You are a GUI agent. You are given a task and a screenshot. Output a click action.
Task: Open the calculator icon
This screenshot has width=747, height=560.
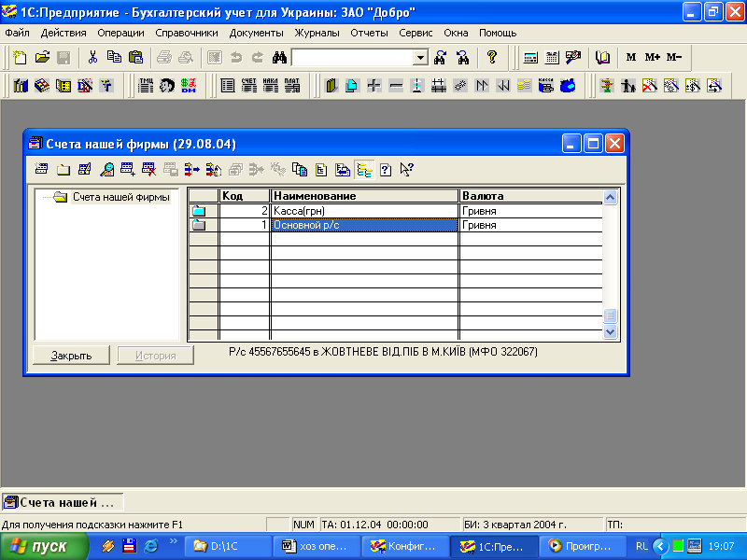click(530, 58)
